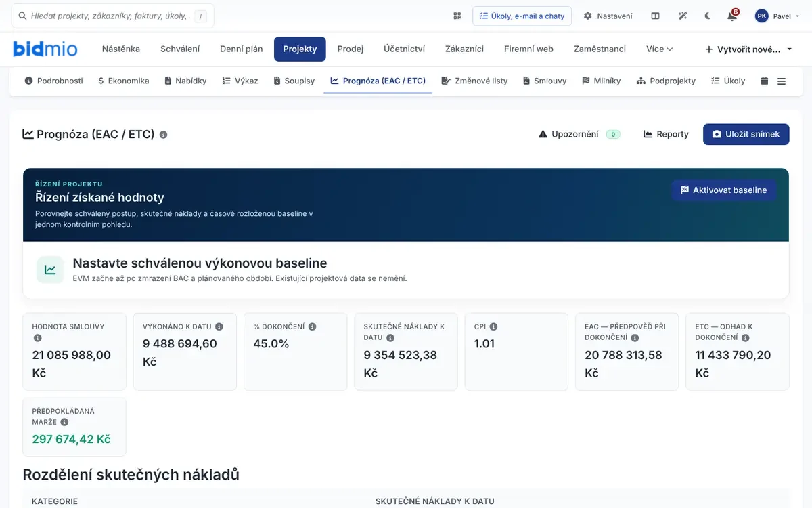The width and height of the screenshot is (812, 508).
Task: Show info for % Dokončení
Action: pyautogui.click(x=313, y=326)
